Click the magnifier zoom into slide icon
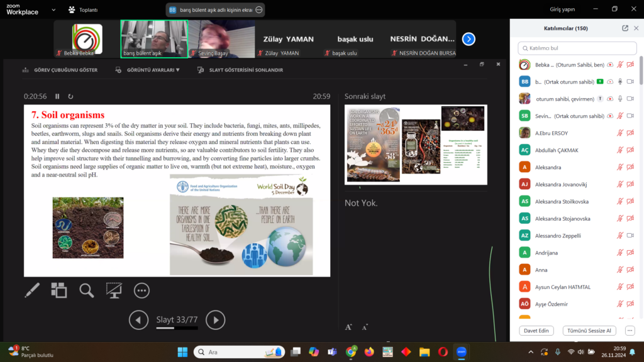The image size is (644, 362). coord(86,290)
